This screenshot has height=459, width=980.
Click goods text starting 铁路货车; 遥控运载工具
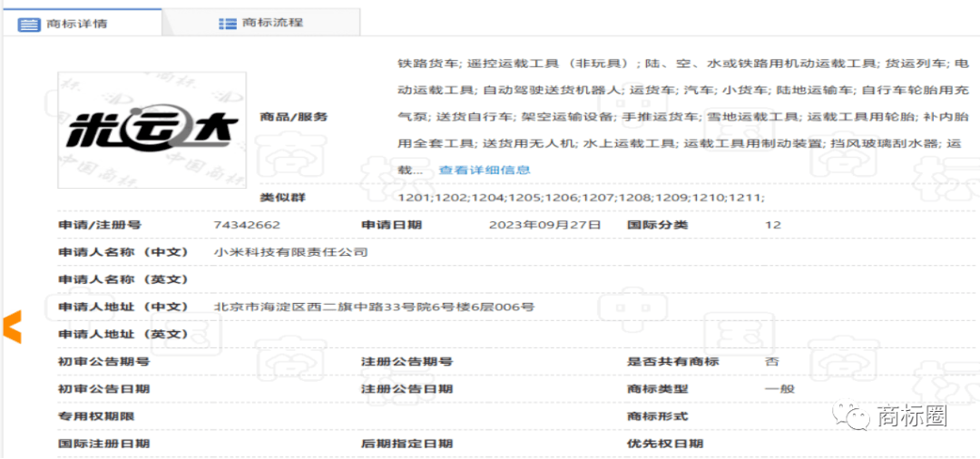point(684,116)
